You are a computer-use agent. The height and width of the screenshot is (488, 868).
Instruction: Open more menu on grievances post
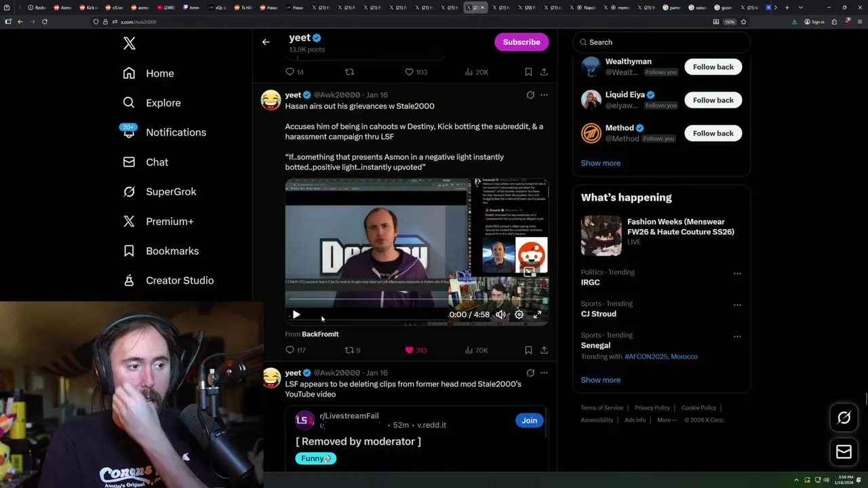(544, 95)
